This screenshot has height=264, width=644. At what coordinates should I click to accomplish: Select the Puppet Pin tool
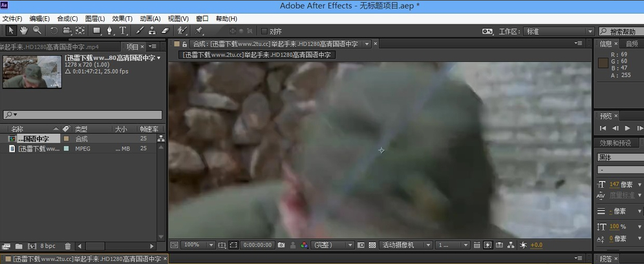tap(199, 30)
